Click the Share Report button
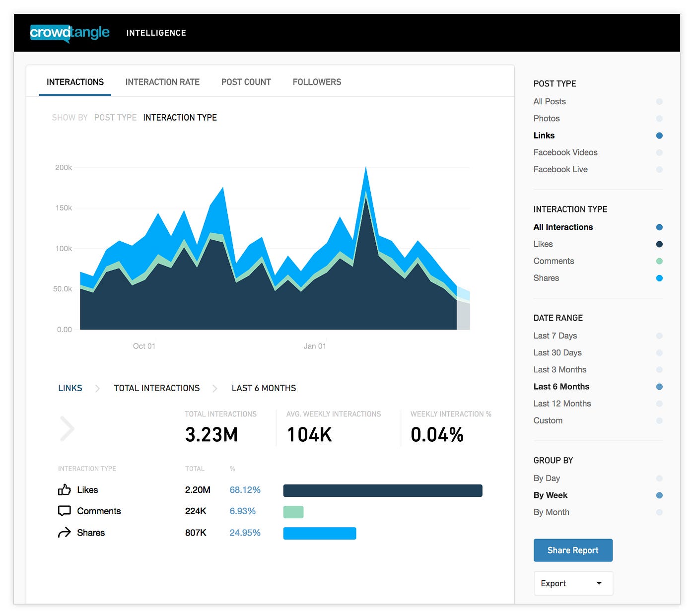The image size is (695, 616). point(573,550)
